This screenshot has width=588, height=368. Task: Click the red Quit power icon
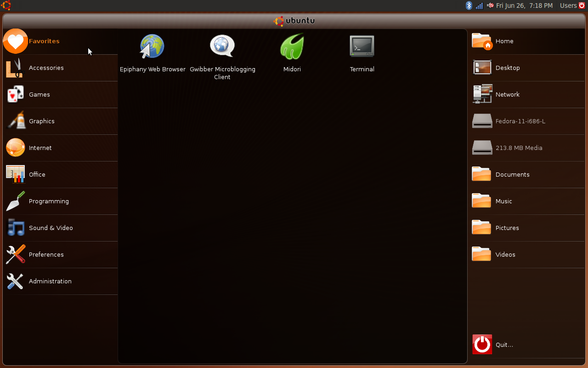tap(482, 345)
